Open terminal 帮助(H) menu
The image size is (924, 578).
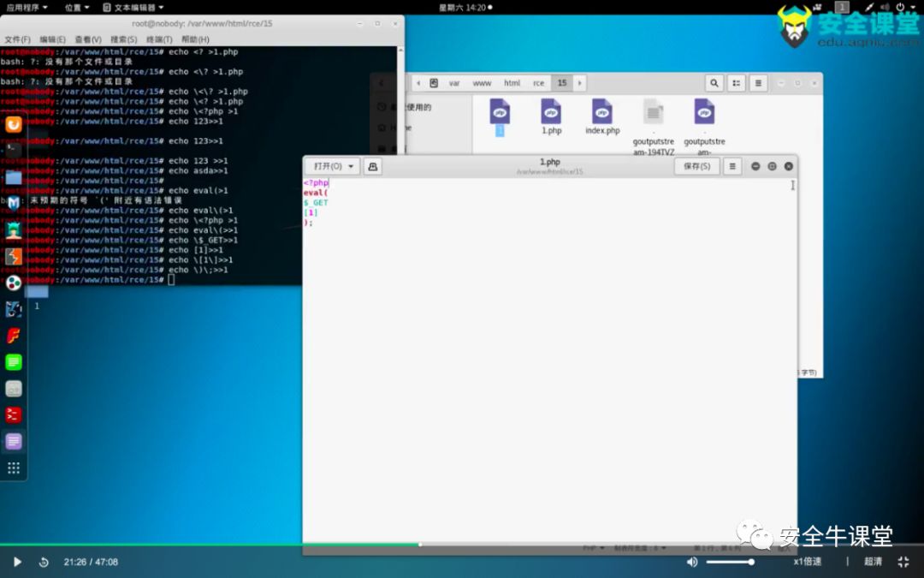(195, 39)
